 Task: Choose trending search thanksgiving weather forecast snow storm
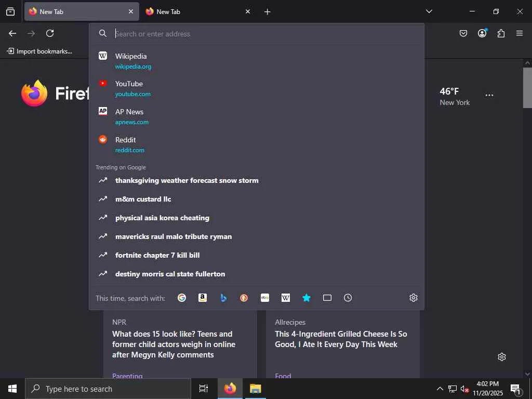pos(257,180)
